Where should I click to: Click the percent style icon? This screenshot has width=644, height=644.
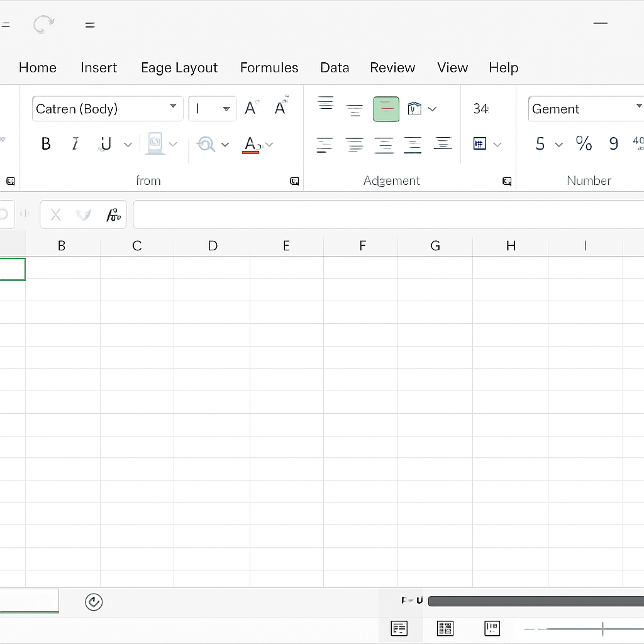click(584, 144)
